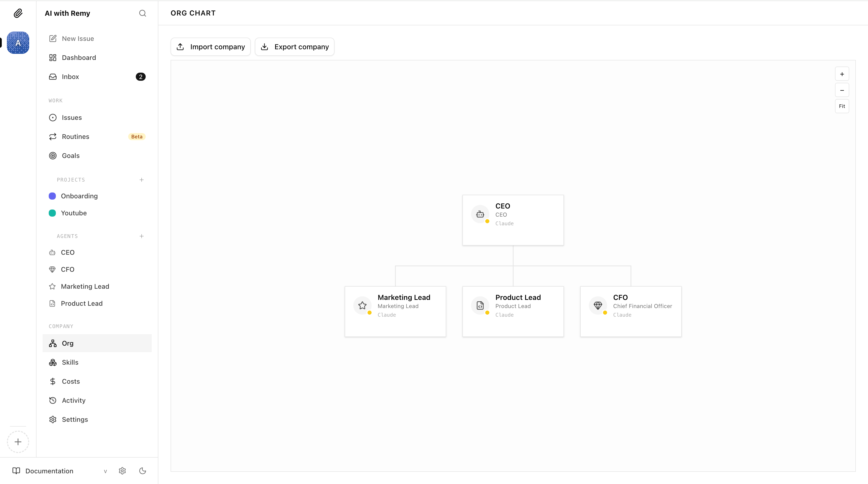Zoom in on org chart
This screenshot has width=868, height=484.
842,74
